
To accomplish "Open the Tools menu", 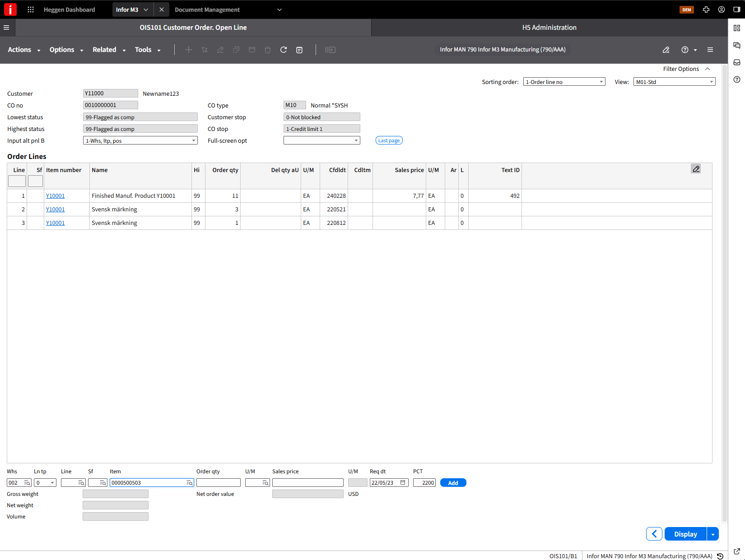I will coord(148,50).
